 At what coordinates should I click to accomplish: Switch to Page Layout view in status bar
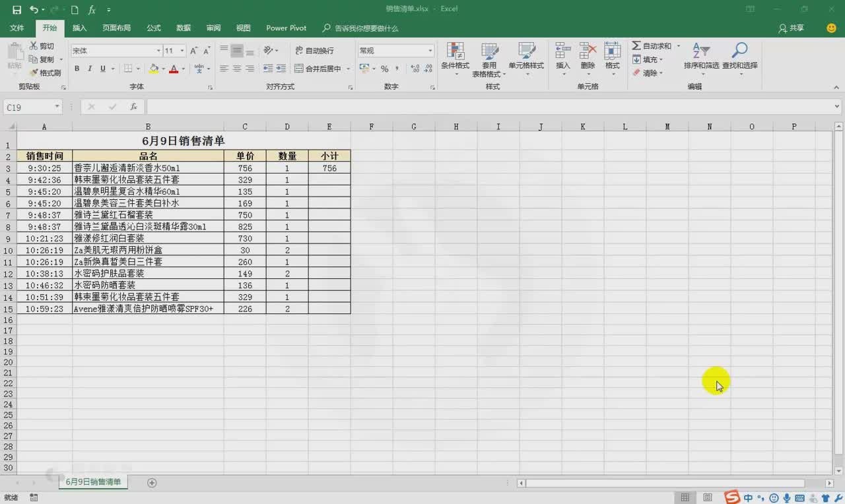708,497
